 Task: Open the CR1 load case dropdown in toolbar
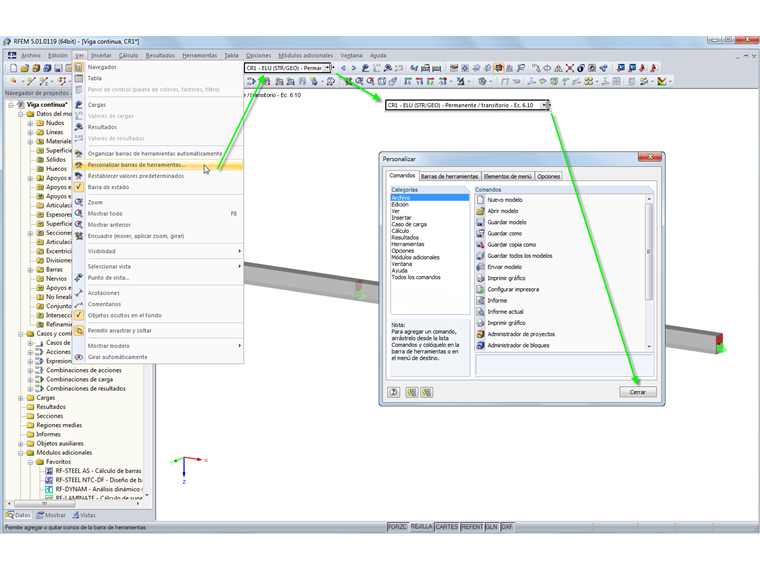tap(328, 68)
